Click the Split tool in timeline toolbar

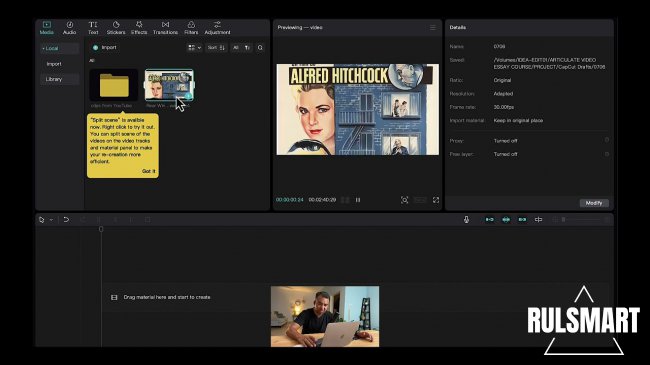coord(99,219)
